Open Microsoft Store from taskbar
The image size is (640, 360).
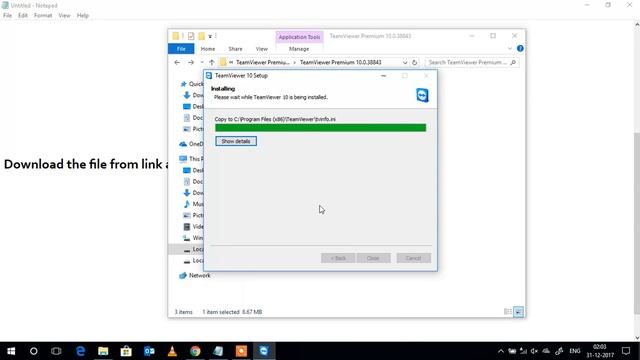126,351
